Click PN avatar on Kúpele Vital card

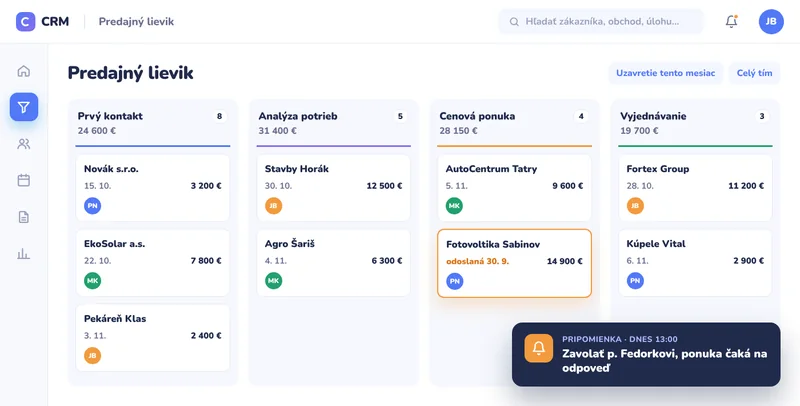point(635,281)
